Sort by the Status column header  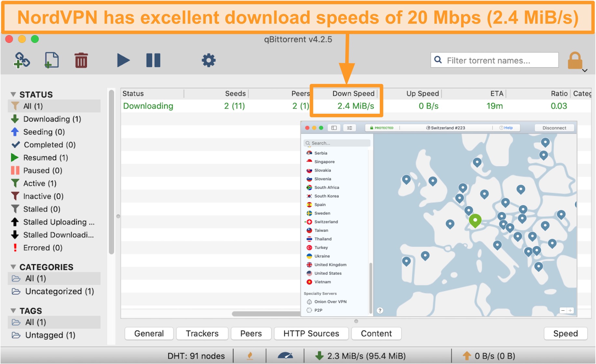tap(152, 94)
